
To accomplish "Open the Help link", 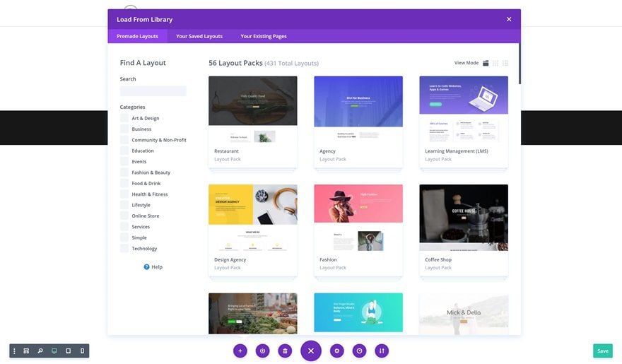I will pyautogui.click(x=153, y=267).
